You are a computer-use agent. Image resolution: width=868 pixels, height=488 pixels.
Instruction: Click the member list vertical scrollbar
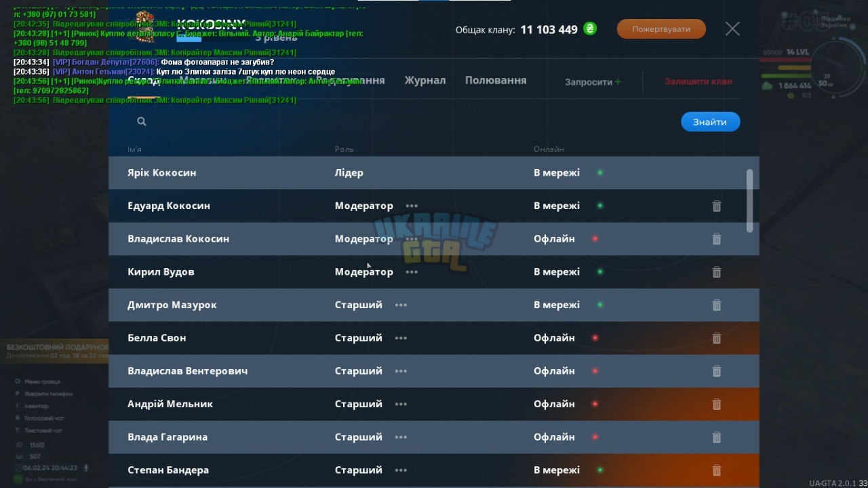(749, 201)
